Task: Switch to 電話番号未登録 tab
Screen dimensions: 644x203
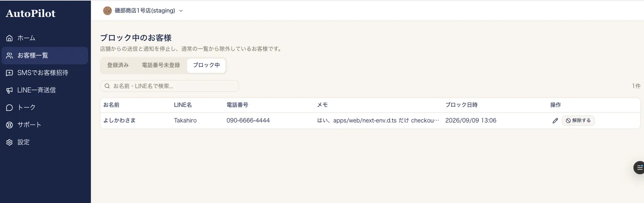Action: point(161,65)
